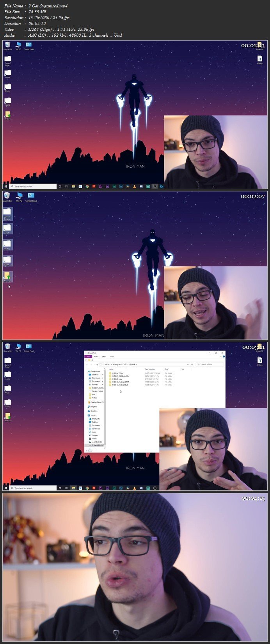270x644 pixels.
Task: Sort by the Name column header
Action: pos(111,369)
